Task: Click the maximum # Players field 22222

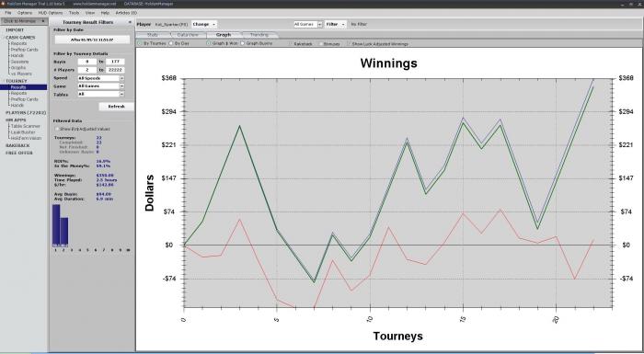Action: 115,70
